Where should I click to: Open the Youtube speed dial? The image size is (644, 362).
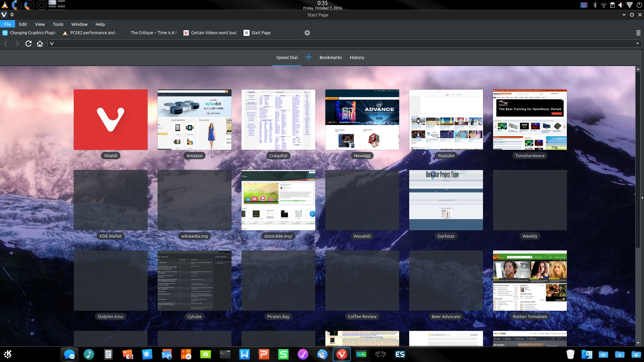[446, 120]
